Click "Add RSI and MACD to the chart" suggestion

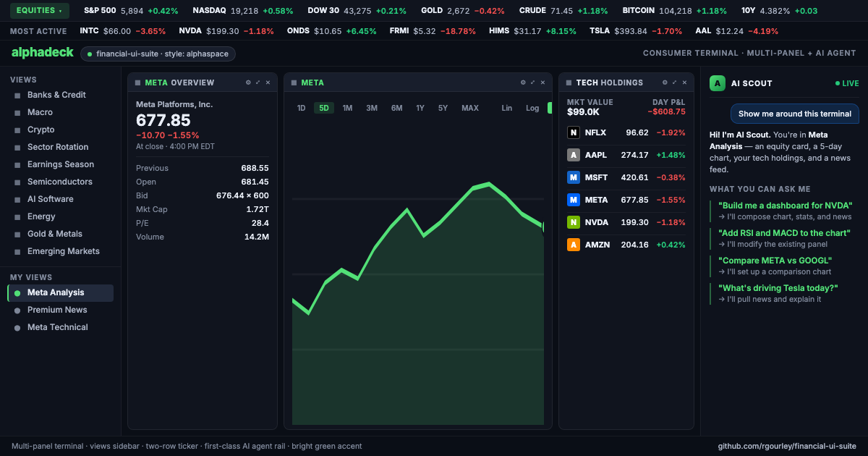784,238
